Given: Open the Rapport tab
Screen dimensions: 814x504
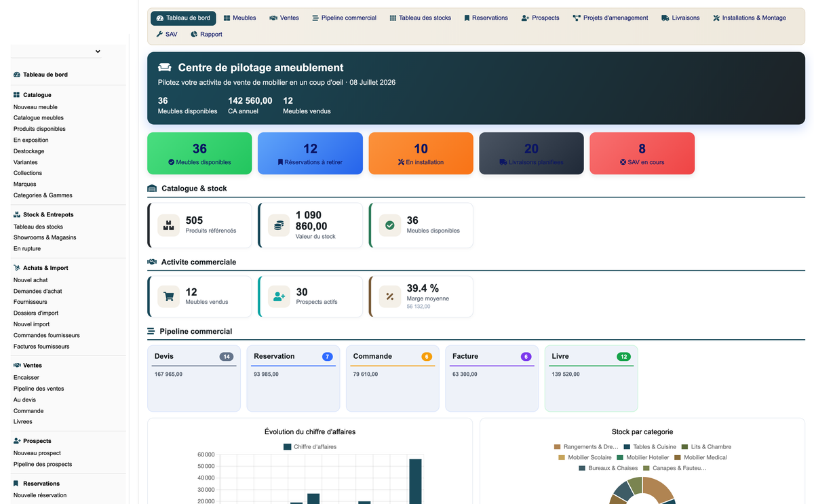Looking at the screenshot, I should coord(206,34).
